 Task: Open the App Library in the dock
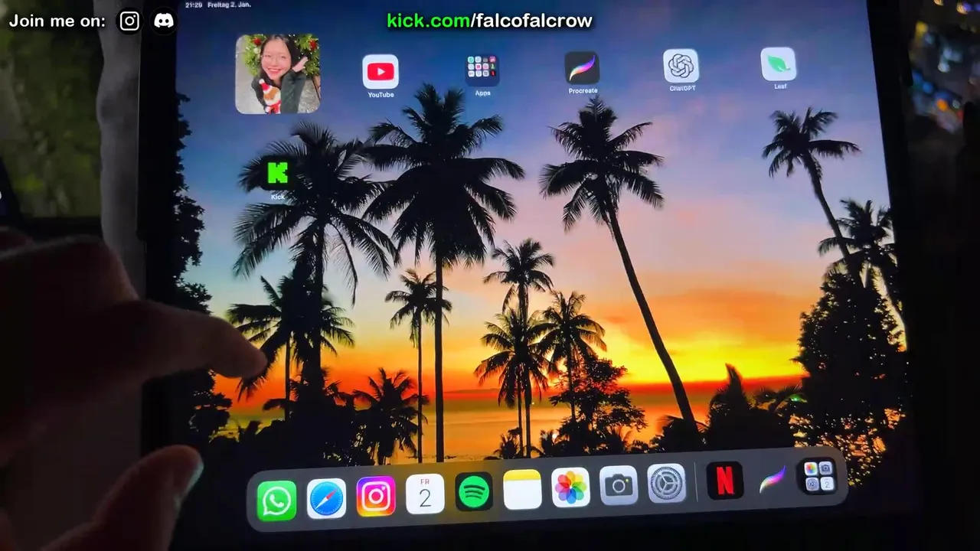tap(818, 476)
